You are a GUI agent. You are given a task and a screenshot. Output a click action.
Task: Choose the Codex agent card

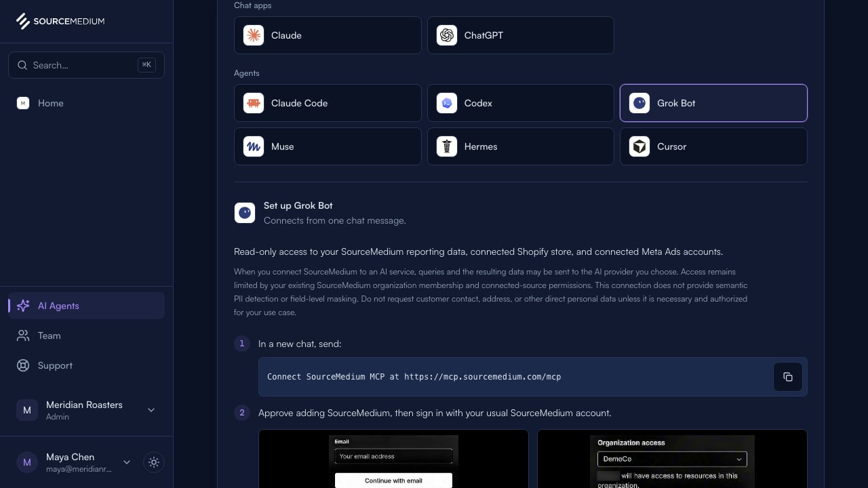pyautogui.click(x=521, y=103)
